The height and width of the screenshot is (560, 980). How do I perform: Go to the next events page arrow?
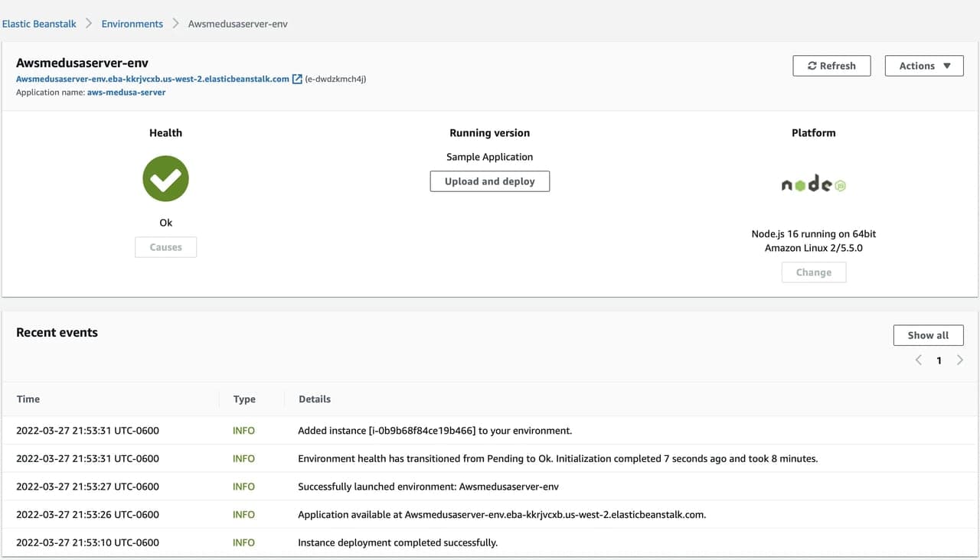click(960, 360)
